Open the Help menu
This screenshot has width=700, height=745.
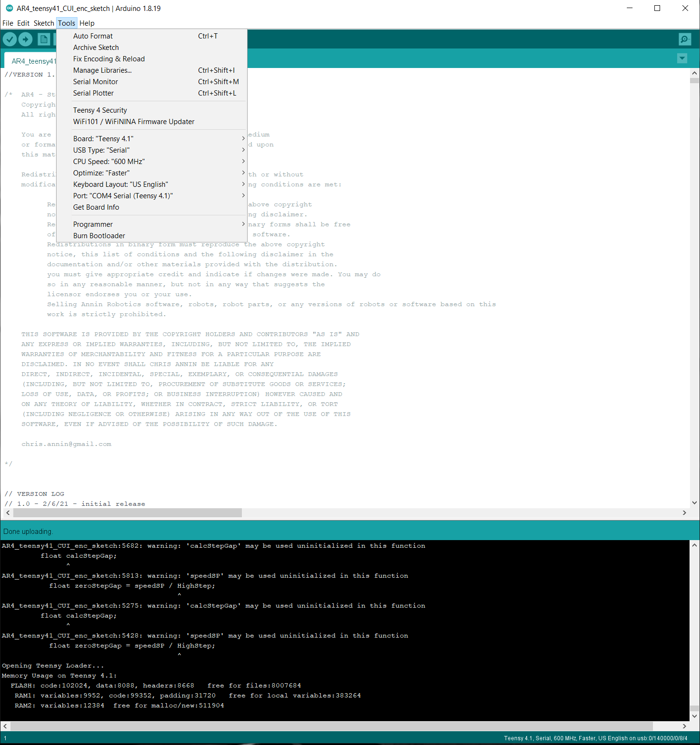pyautogui.click(x=87, y=23)
